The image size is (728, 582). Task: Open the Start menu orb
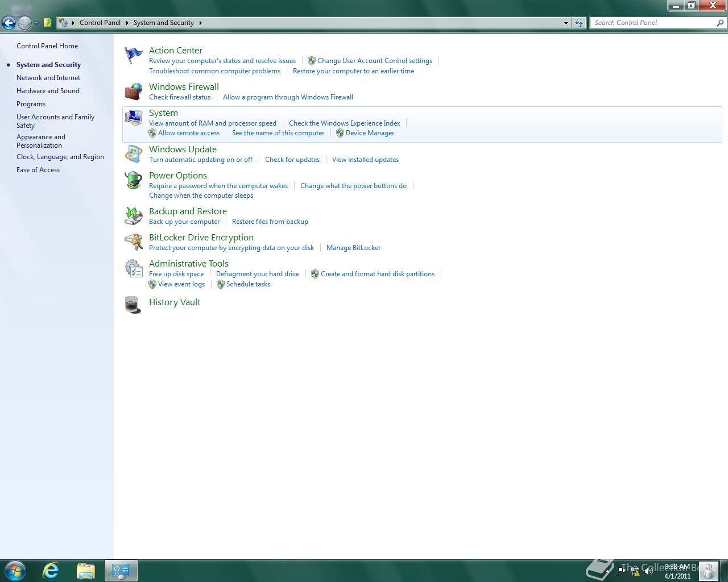point(14,570)
